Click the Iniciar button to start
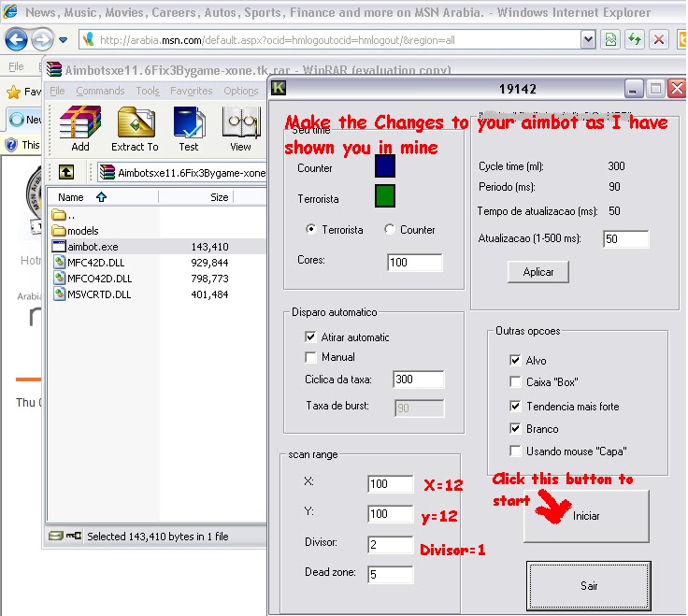Screen dimensions: 688x616 click(x=586, y=516)
